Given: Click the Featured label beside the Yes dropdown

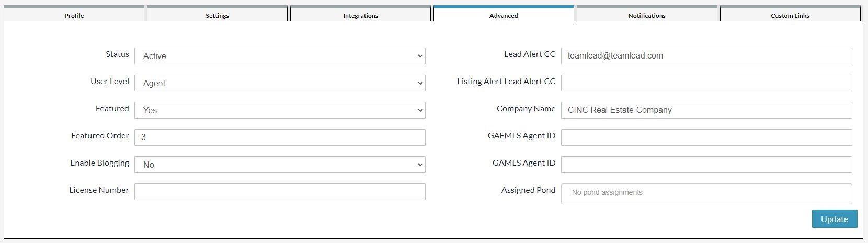Looking at the screenshot, I should click(x=112, y=109).
